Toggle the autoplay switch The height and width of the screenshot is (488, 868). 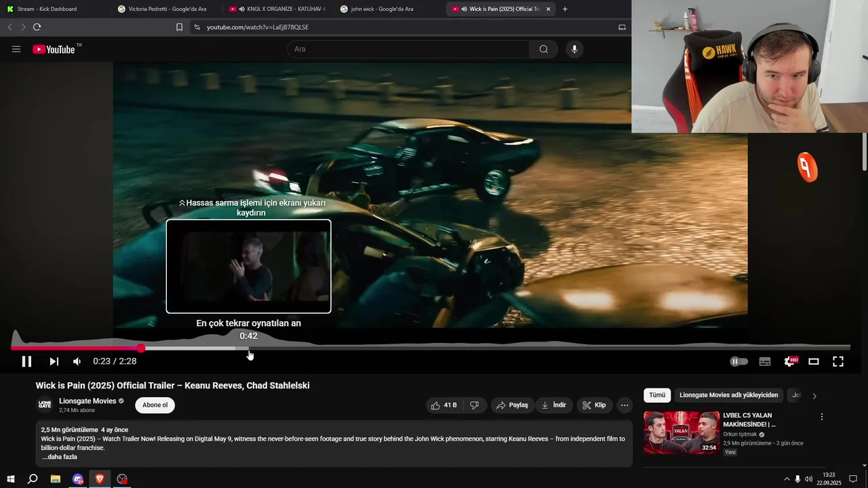[x=738, y=361]
